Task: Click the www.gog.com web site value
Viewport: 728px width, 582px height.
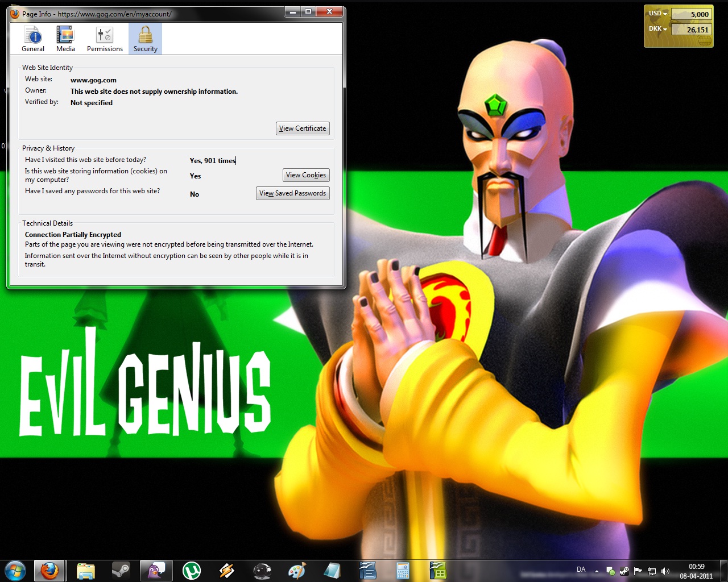Action: [93, 80]
